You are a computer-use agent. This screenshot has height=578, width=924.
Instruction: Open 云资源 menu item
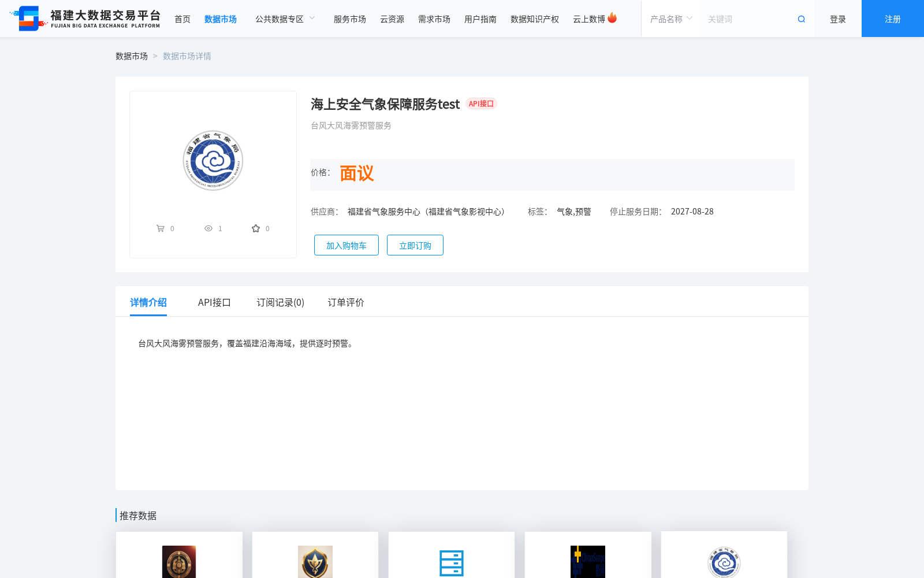[x=392, y=19]
